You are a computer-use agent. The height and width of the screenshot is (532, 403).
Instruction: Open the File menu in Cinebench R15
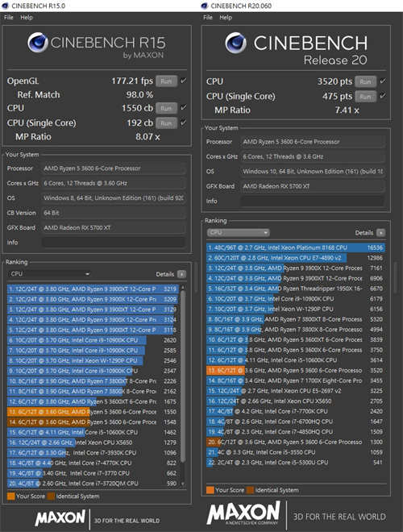[x=9, y=17]
